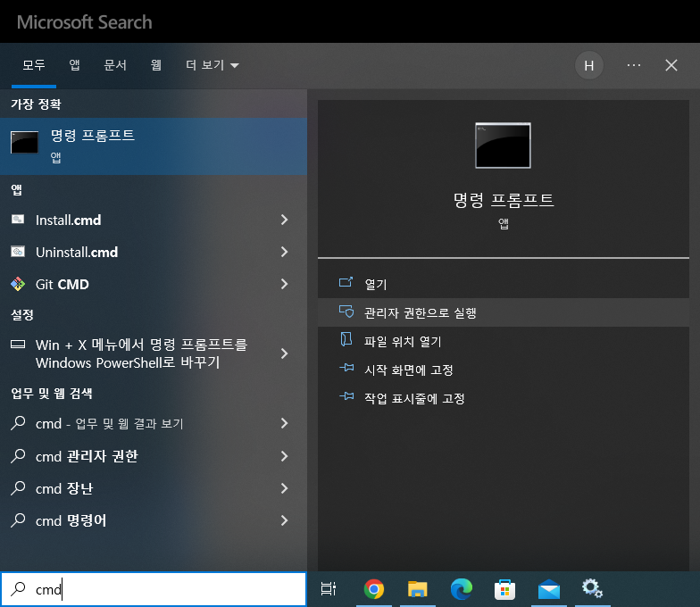The image size is (700, 607).
Task: Launch Microsoft Edge from the taskbar
Action: tap(461, 589)
